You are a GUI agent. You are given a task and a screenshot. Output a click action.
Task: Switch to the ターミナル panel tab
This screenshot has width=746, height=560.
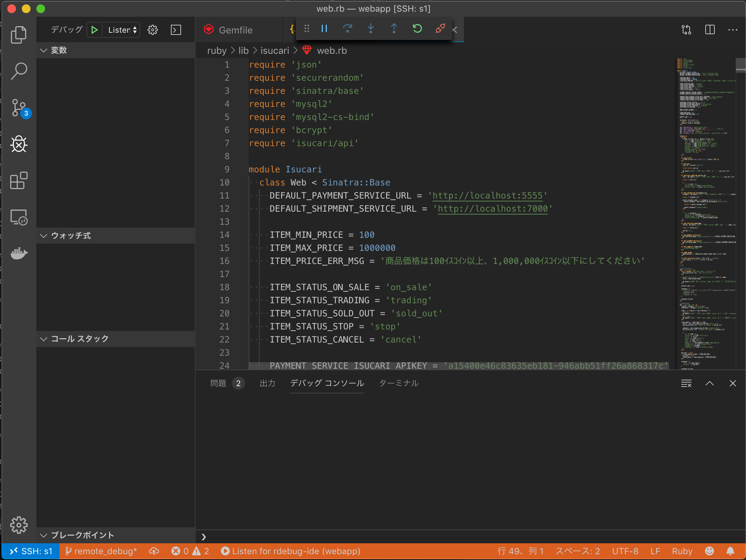tap(399, 383)
